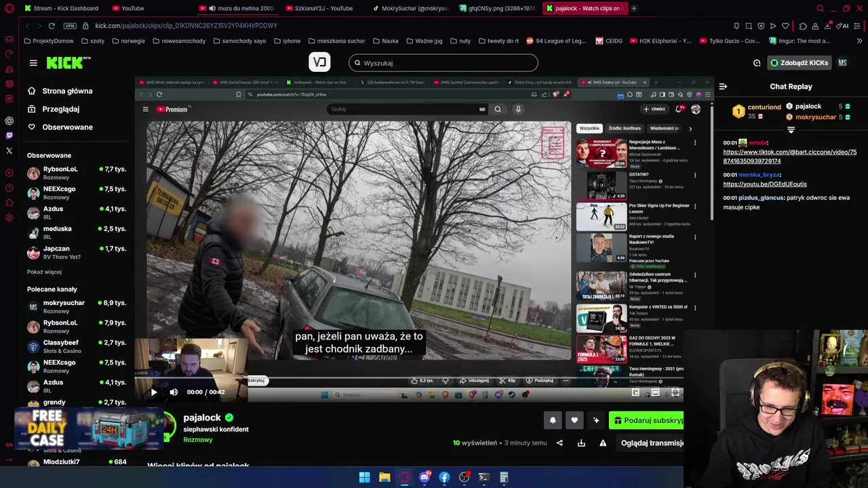Screen dimensions: 868x488
Task: Open the sidebar player icon
Action: tap(9, 173)
